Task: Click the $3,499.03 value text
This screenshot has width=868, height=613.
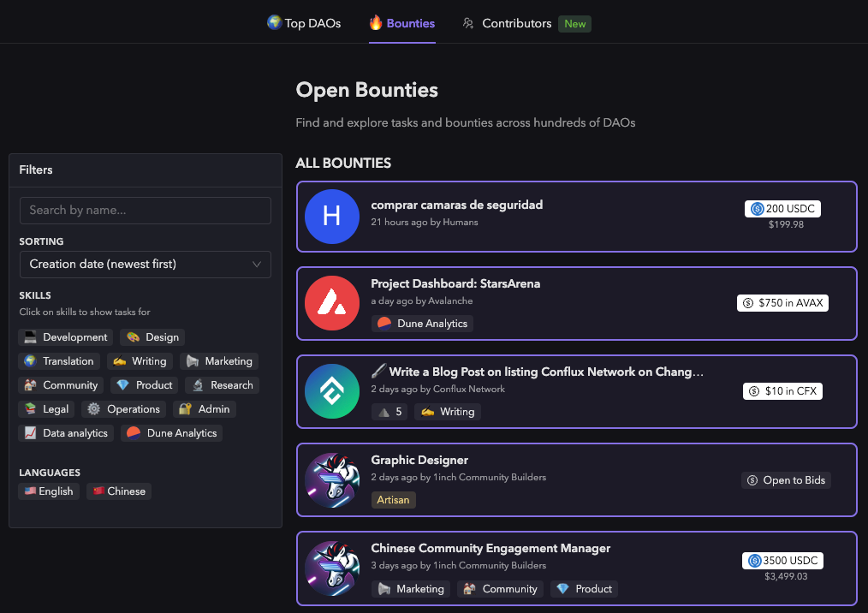Action: click(x=786, y=576)
